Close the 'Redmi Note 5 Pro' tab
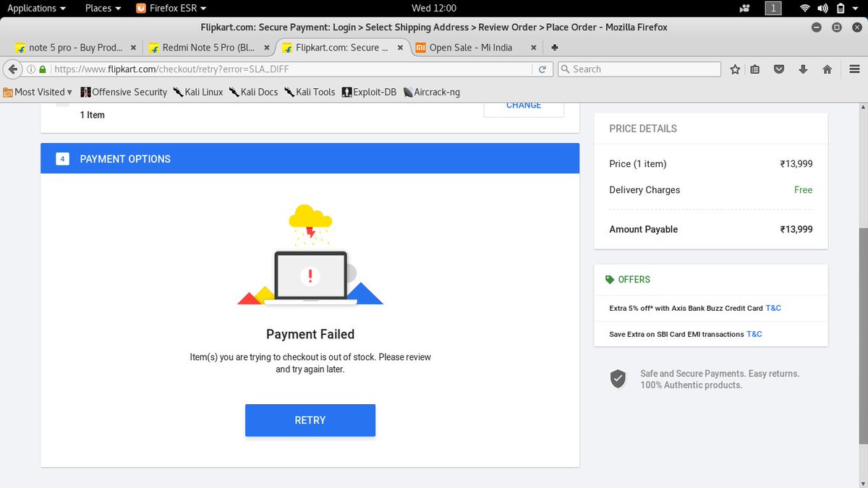868x488 pixels. click(266, 48)
